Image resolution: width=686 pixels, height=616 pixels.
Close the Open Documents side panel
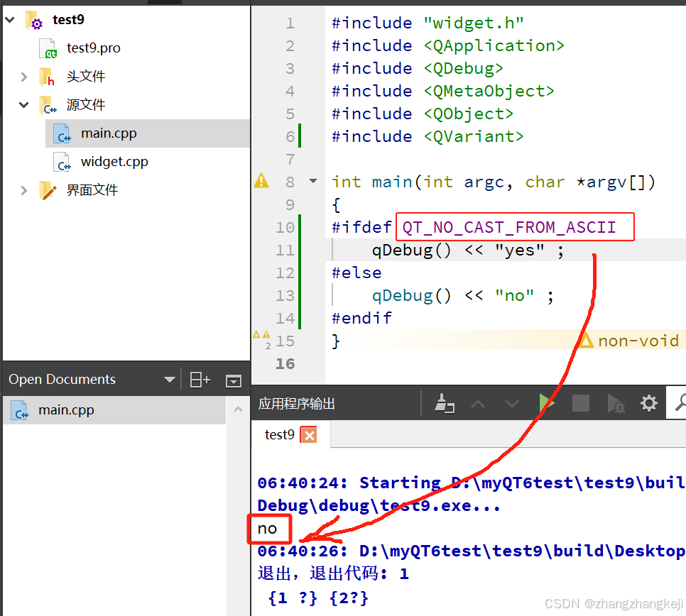click(234, 381)
